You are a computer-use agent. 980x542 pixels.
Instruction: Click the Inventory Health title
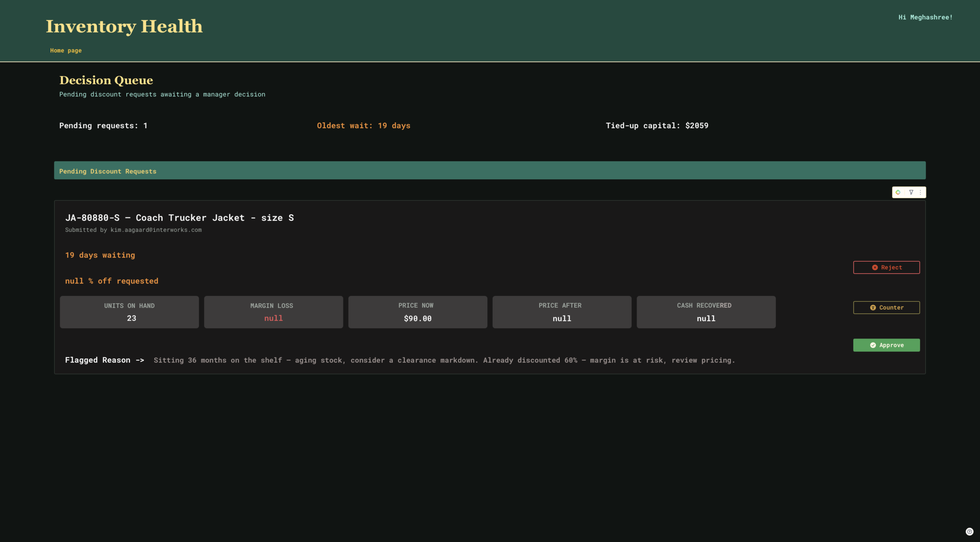click(x=124, y=26)
